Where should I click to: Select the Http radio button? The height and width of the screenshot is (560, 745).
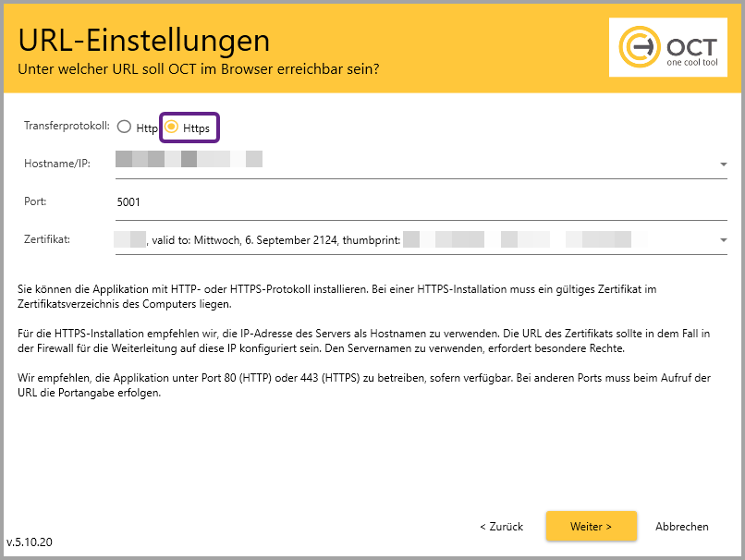[x=125, y=128]
